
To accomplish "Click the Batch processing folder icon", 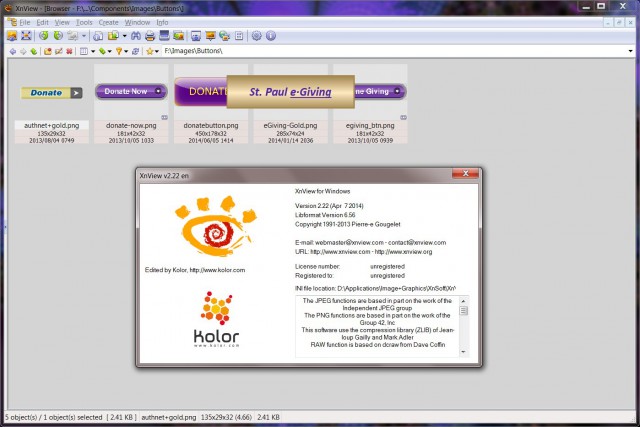I will coord(113,36).
